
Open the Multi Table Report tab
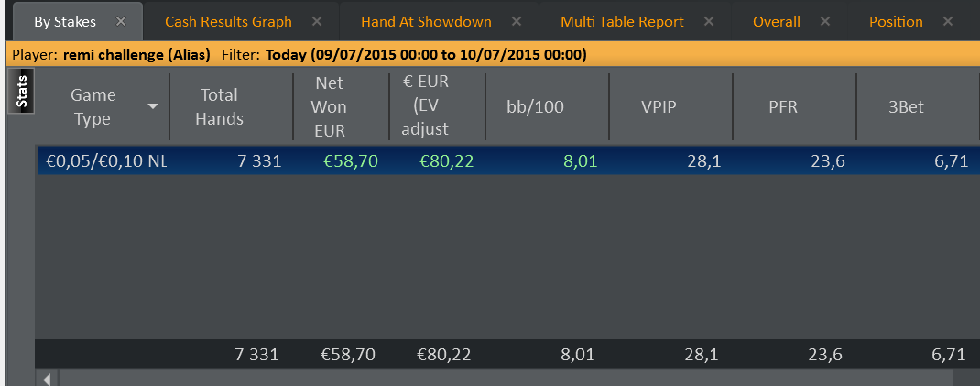point(622,22)
